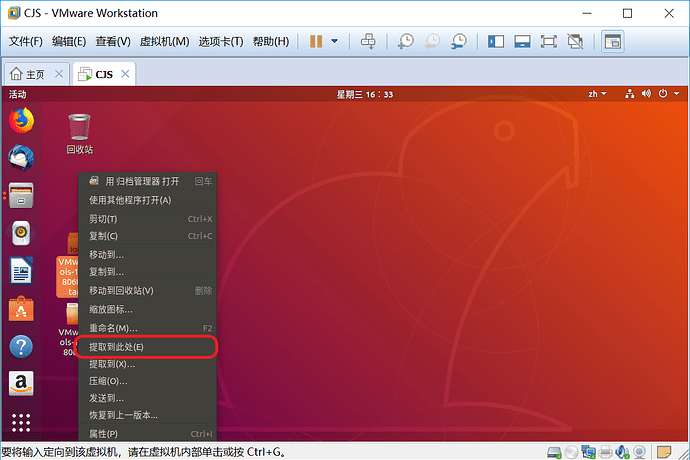
Task: Open the 文件(F) menu
Action: click(26, 41)
